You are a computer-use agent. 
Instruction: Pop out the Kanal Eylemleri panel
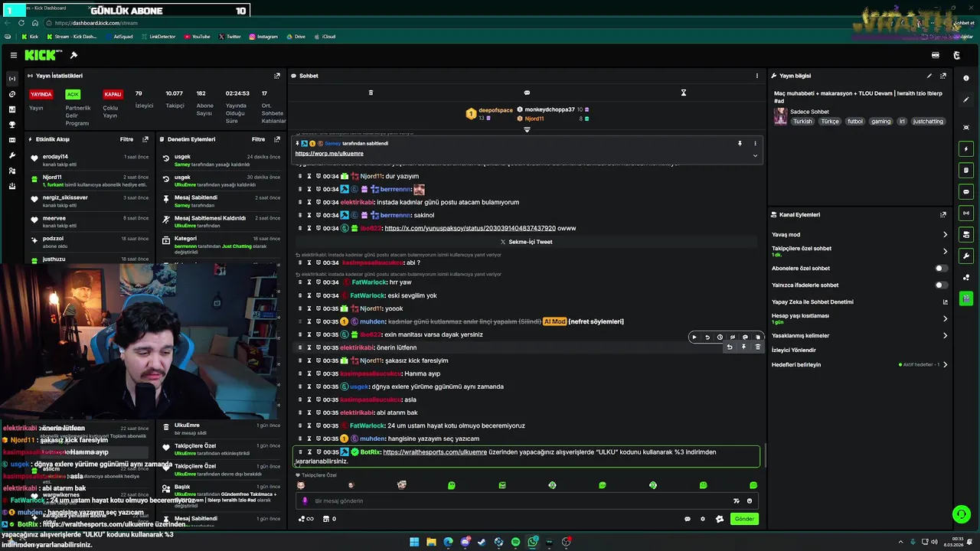click(x=943, y=215)
